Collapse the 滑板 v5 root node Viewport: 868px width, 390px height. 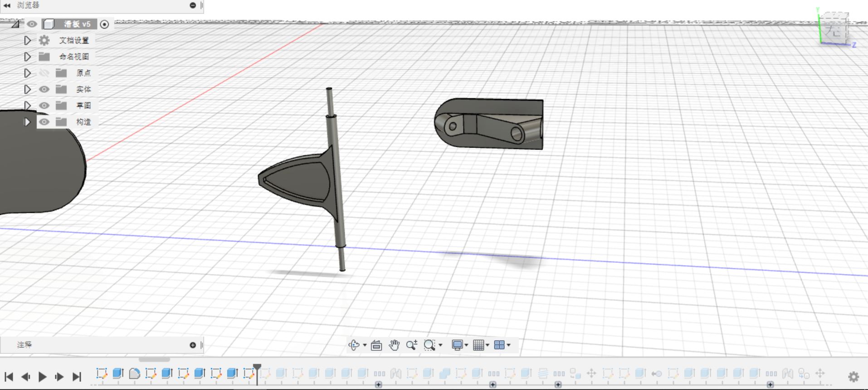[16, 24]
